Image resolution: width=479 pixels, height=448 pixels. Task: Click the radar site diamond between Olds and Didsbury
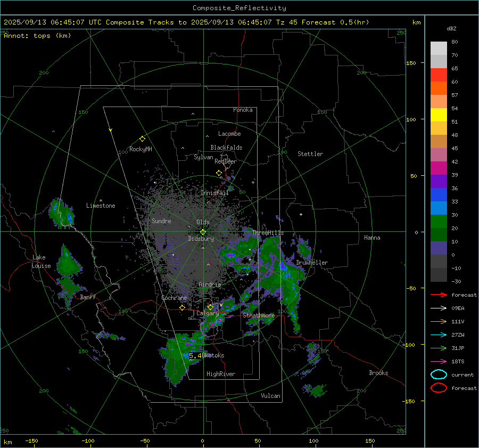pos(203,232)
